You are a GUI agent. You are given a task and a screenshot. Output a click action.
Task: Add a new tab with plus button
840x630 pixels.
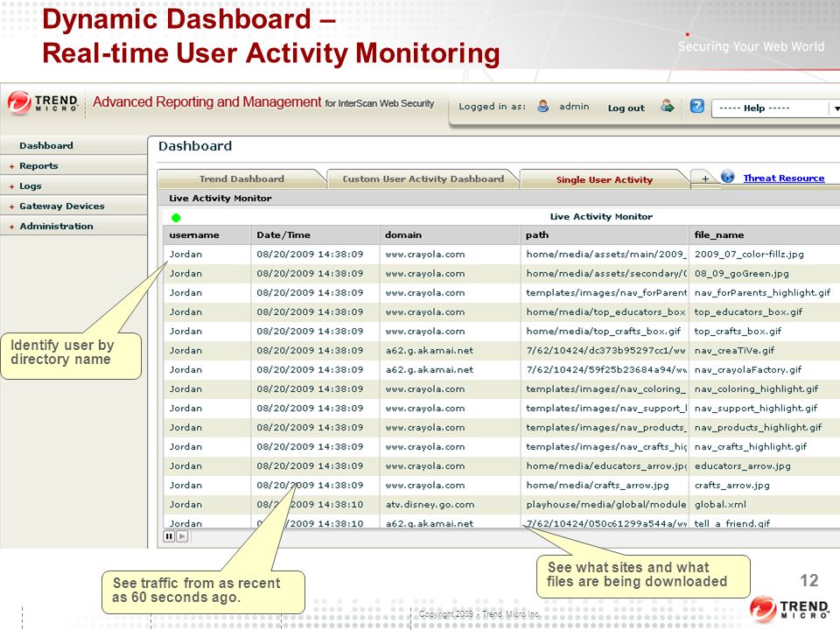705,178
